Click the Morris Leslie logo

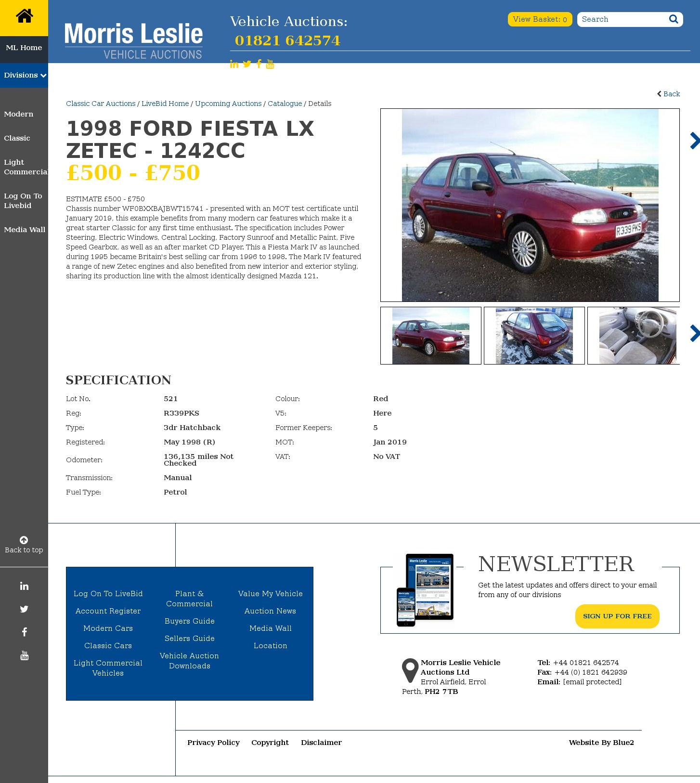[134, 41]
